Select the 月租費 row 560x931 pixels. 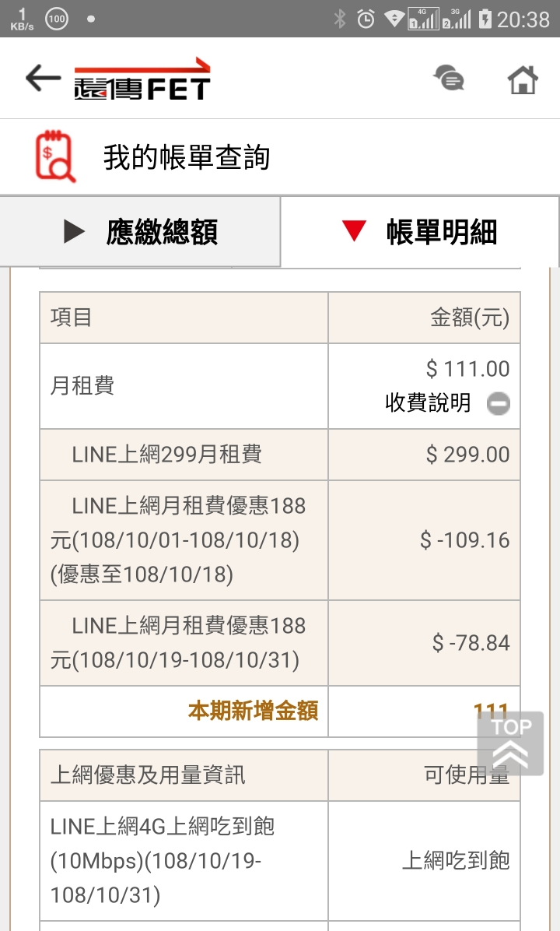coord(280,386)
